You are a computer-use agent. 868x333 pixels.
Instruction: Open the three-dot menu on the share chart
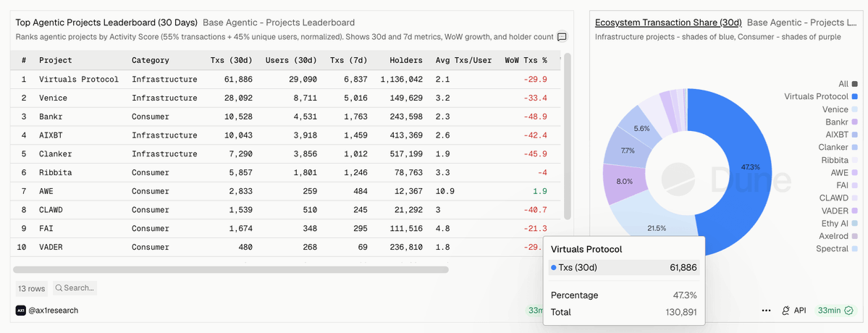pyautogui.click(x=766, y=311)
